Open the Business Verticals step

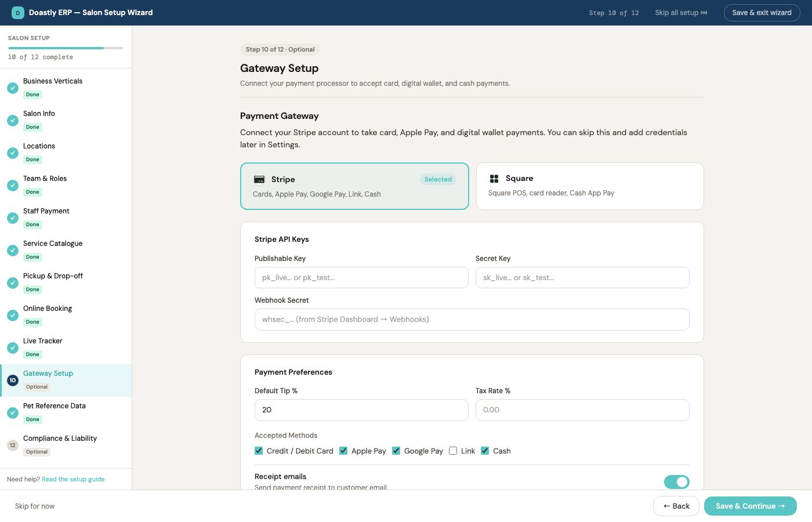66,88
